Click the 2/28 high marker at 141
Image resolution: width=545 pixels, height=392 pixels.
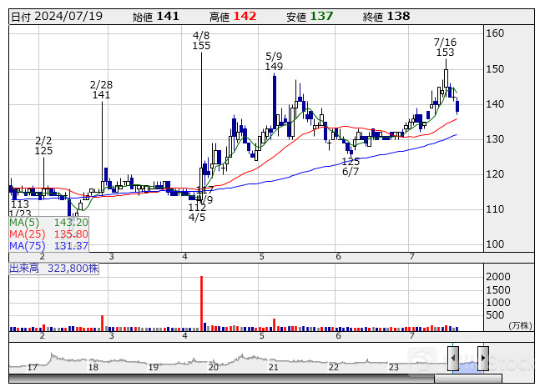101,90
